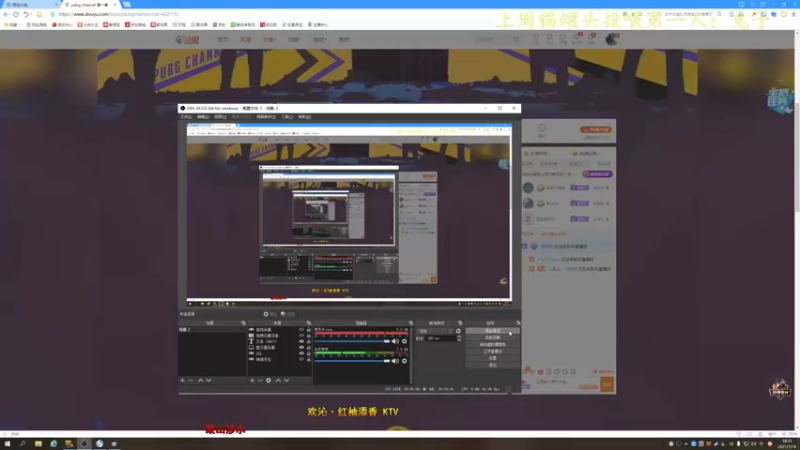Click 启动虚拟摄像机 button in OBS

tap(492, 344)
